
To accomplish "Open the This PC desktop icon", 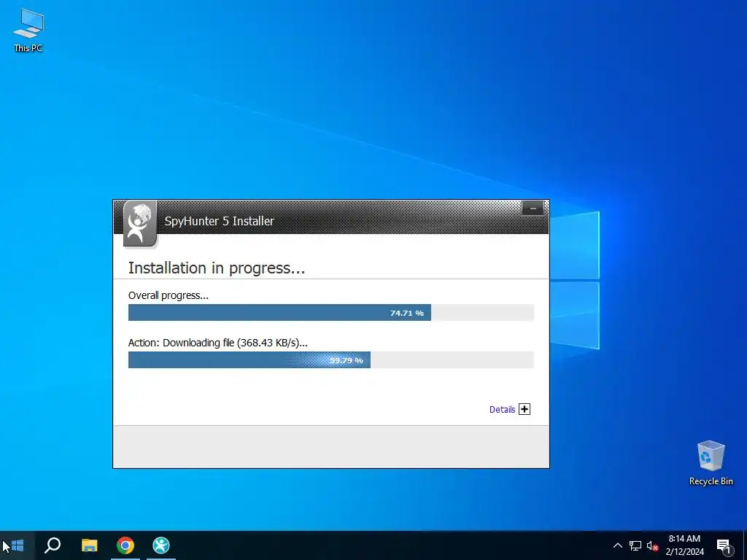I will [x=28, y=31].
